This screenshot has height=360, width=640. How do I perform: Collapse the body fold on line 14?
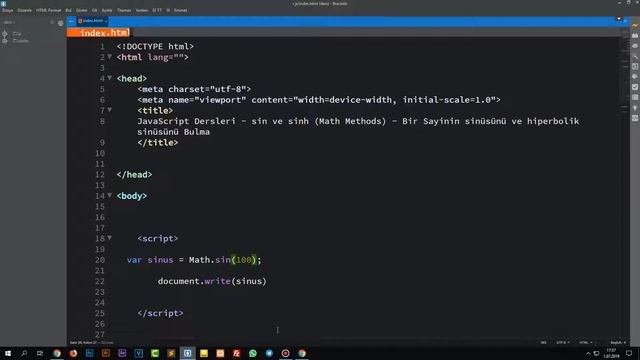109,196
